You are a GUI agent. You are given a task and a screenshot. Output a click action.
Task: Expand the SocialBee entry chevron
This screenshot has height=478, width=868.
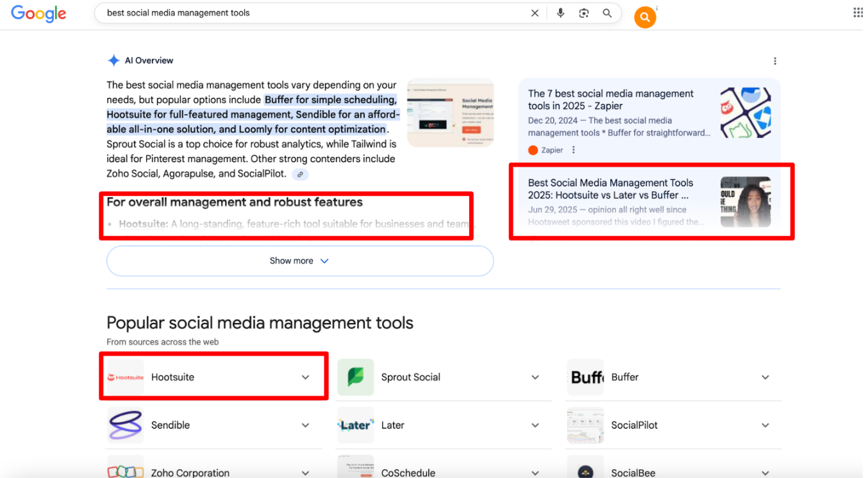point(765,473)
